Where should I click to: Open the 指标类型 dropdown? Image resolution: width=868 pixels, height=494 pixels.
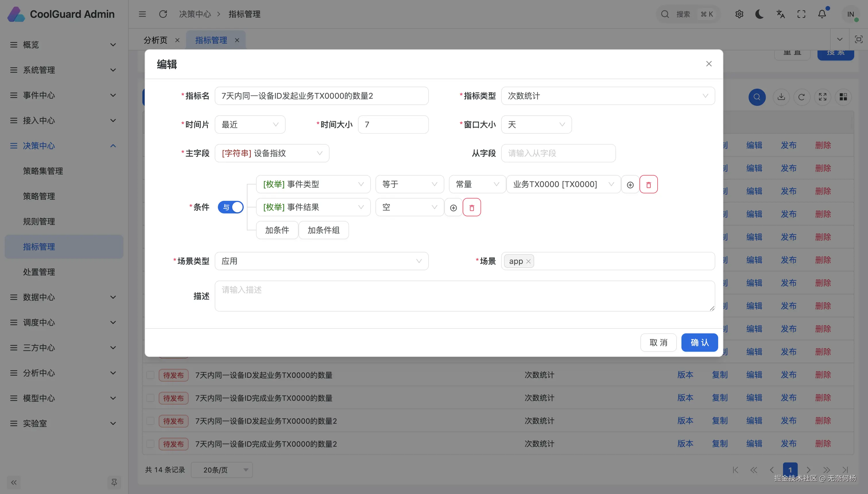pyautogui.click(x=608, y=96)
